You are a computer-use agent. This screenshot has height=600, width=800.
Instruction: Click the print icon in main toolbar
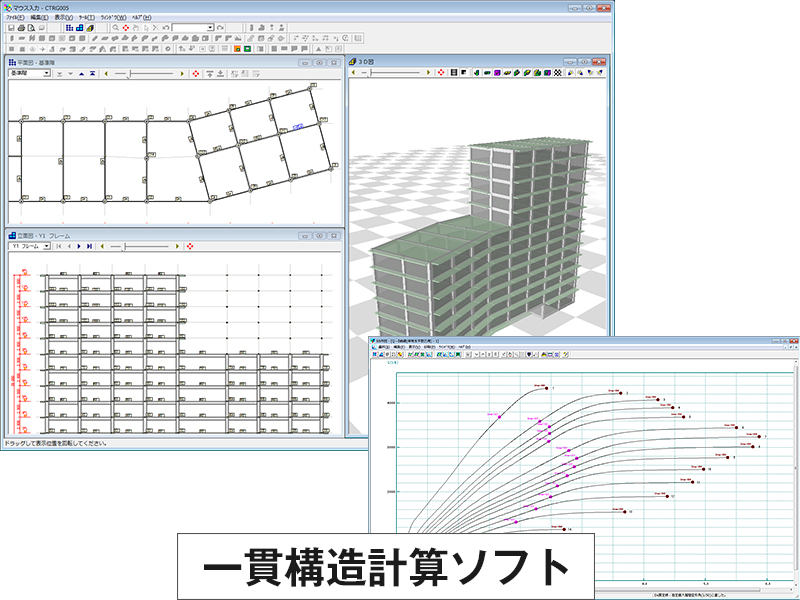[21, 28]
